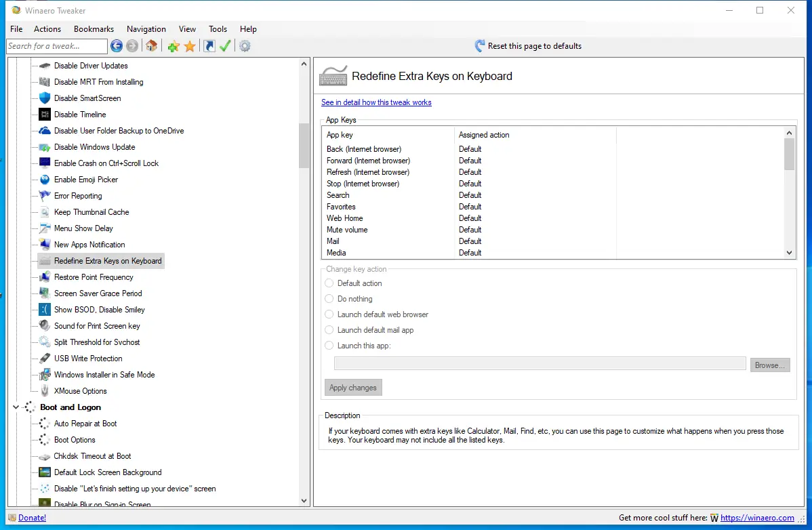This screenshot has width=812, height=530.
Task: Open the Bookmarks menu
Action: tap(94, 29)
